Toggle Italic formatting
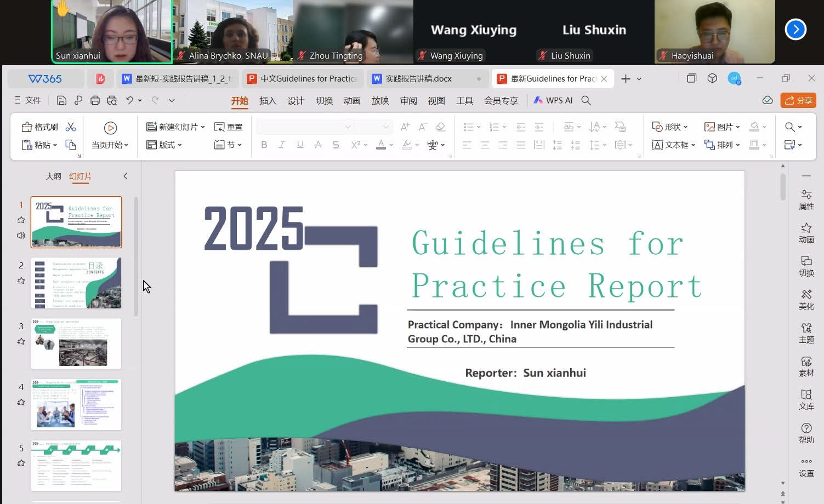 point(282,145)
